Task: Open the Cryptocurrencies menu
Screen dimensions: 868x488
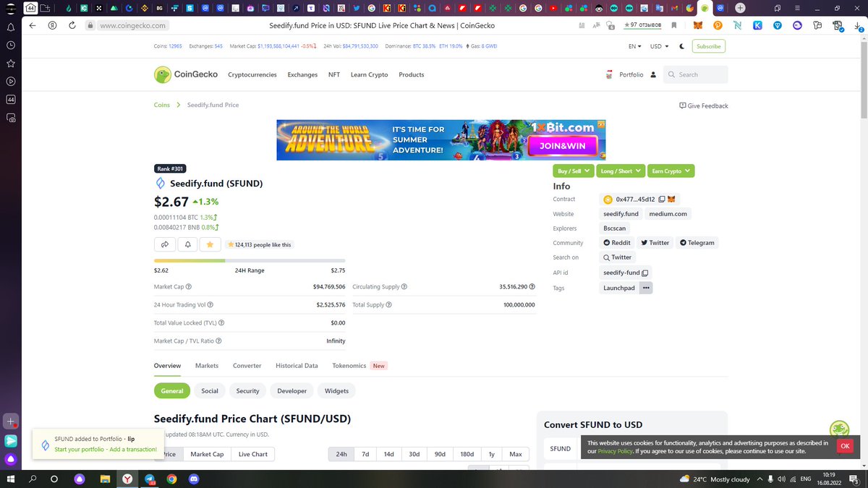Action: tap(253, 74)
